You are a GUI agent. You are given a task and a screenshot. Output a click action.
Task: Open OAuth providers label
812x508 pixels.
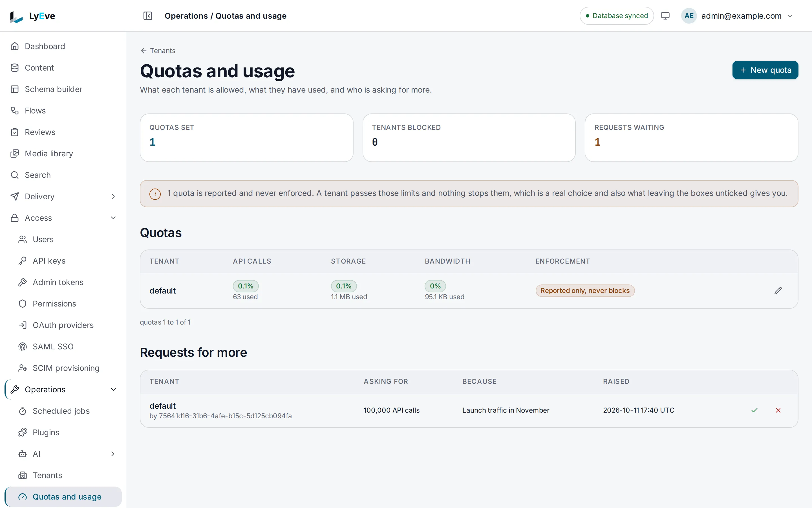[63, 325]
